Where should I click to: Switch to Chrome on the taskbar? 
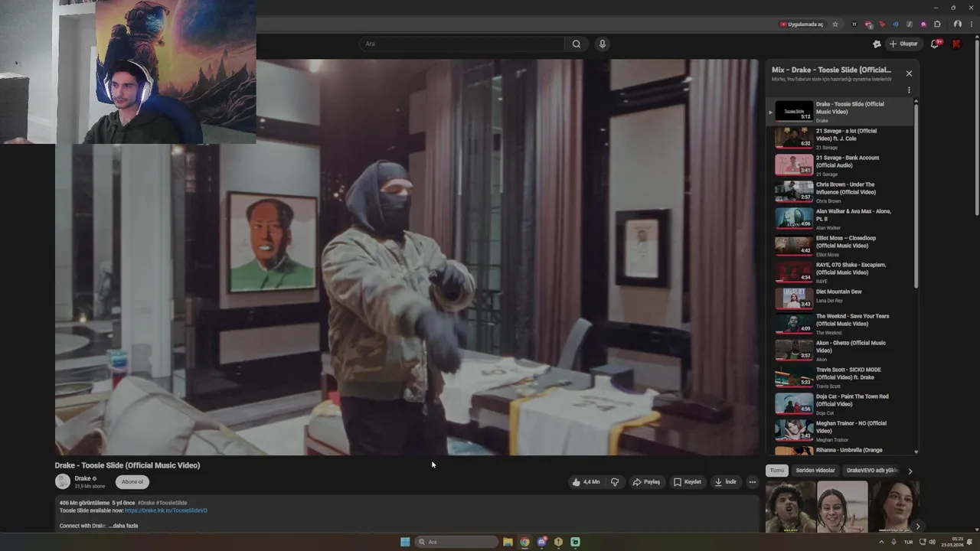[x=524, y=542]
